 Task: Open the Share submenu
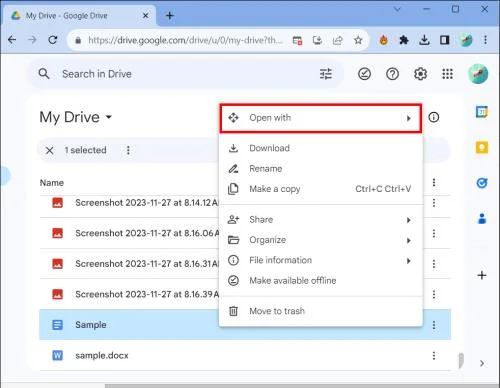321,220
